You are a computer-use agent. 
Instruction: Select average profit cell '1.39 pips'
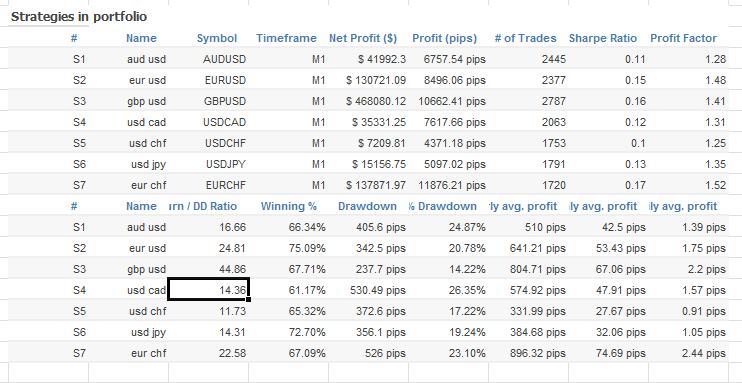(704, 227)
